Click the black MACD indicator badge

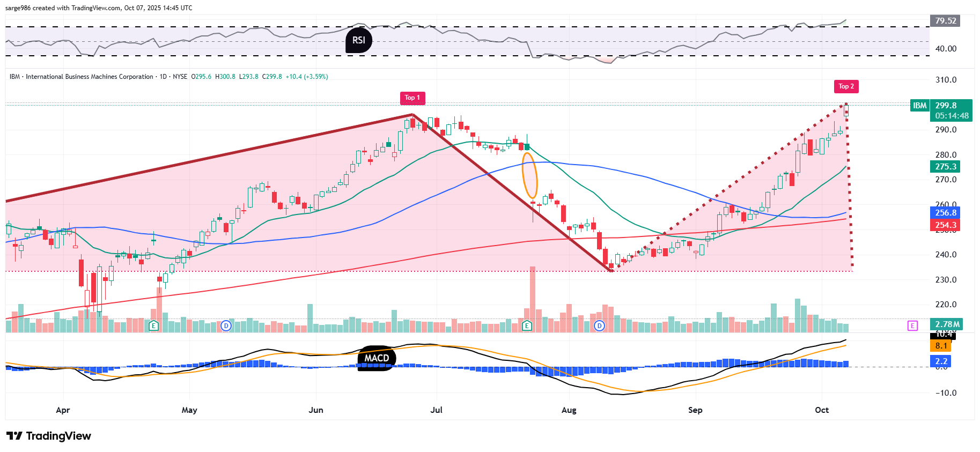[x=377, y=358]
